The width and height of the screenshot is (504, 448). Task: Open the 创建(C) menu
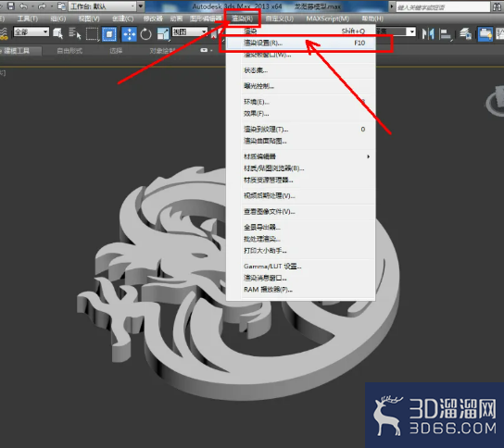[x=123, y=19]
